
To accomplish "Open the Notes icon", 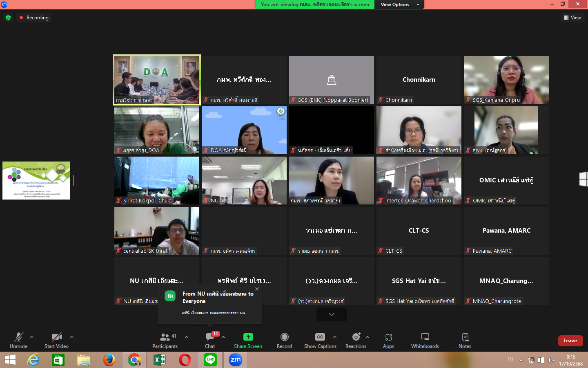I will [465, 337].
